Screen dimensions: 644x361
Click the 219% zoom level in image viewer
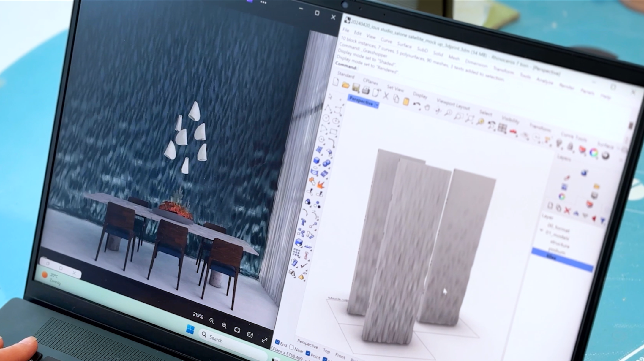[198, 315]
